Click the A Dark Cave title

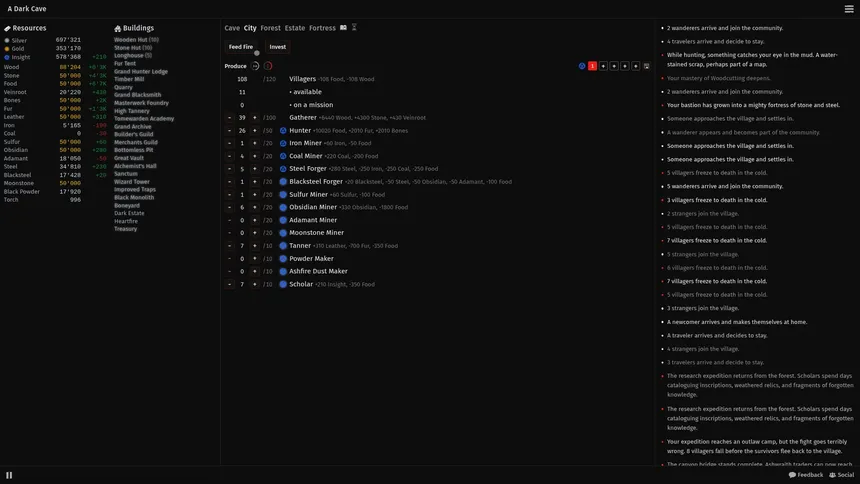point(27,9)
